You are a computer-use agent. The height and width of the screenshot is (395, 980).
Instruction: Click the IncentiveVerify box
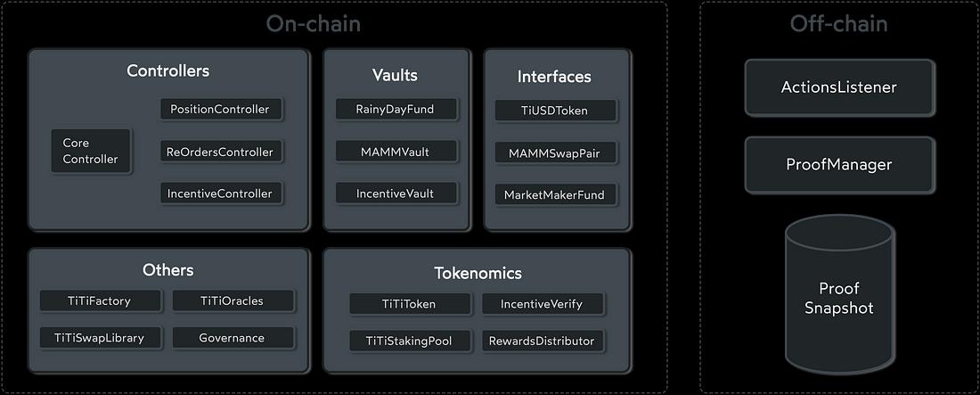pos(542,304)
